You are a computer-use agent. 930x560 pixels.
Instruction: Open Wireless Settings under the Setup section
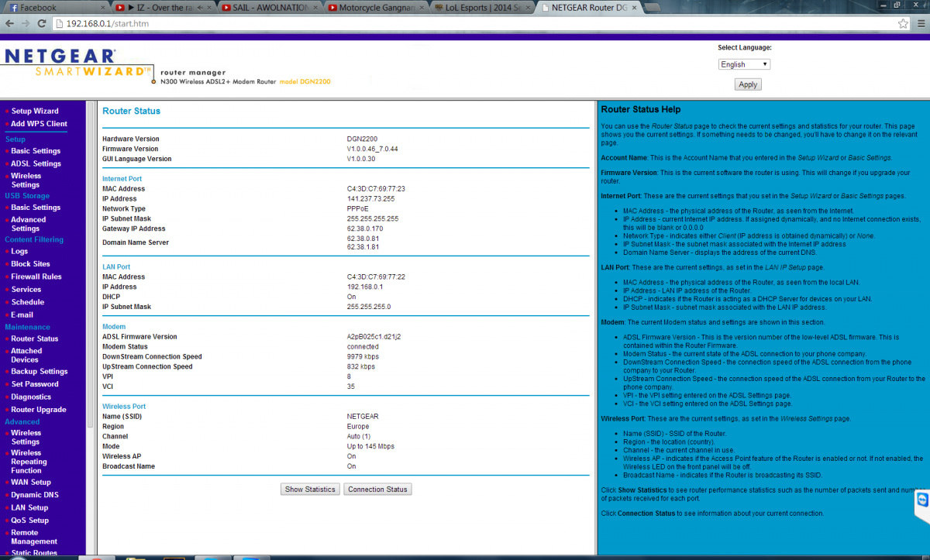click(x=26, y=180)
